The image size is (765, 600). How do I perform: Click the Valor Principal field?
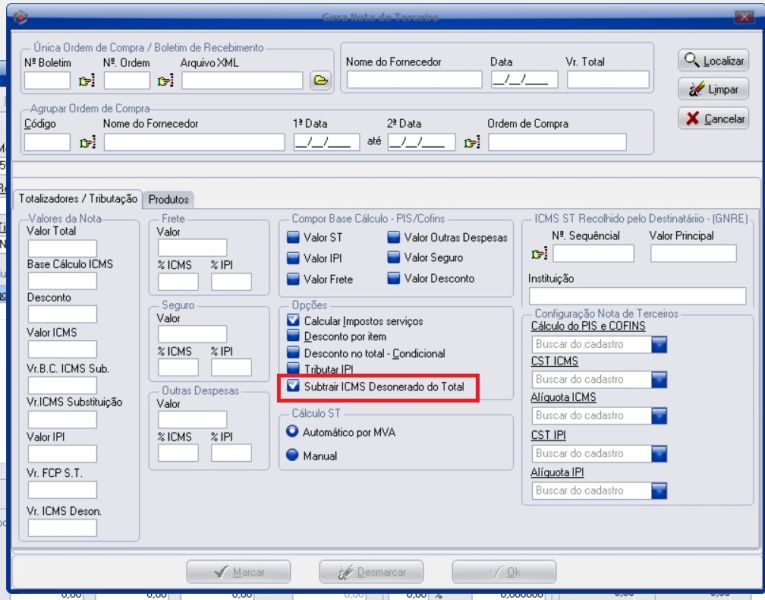coord(693,254)
